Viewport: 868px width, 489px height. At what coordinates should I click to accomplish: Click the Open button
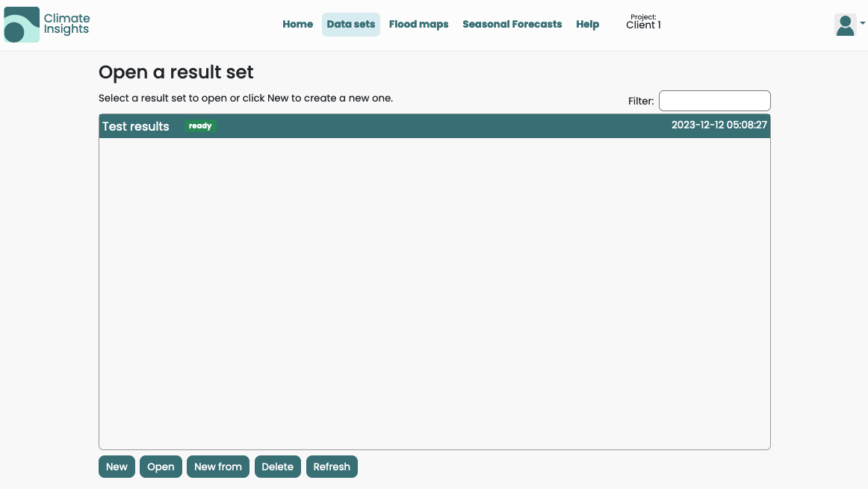tap(161, 467)
